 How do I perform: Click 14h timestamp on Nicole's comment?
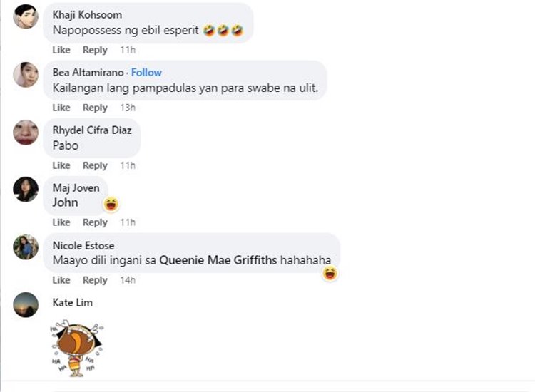(x=128, y=280)
